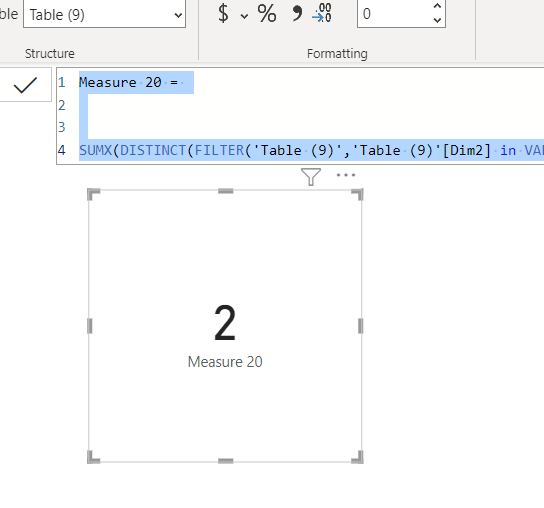Click the card label 'Measure 20'
The image size is (544, 508).
click(225, 362)
